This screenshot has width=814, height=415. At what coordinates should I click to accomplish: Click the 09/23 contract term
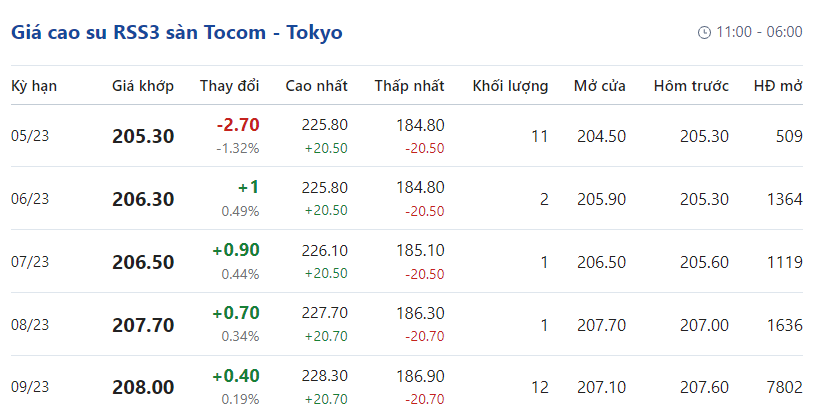pyautogui.click(x=30, y=387)
